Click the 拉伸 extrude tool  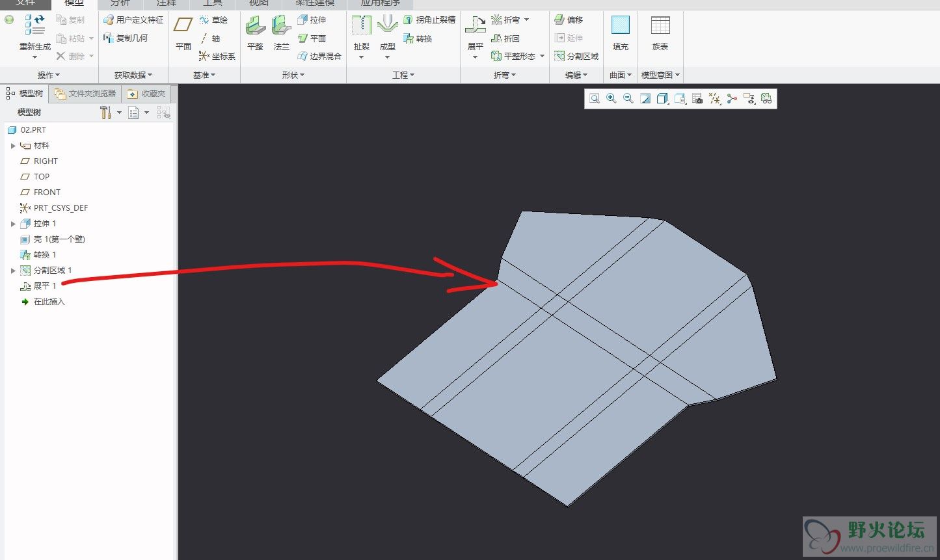coord(312,20)
